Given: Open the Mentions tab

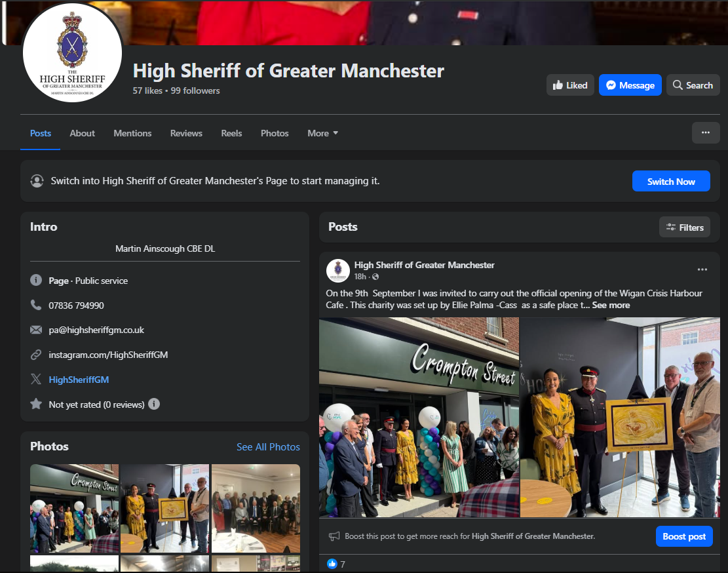Looking at the screenshot, I should (132, 133).
